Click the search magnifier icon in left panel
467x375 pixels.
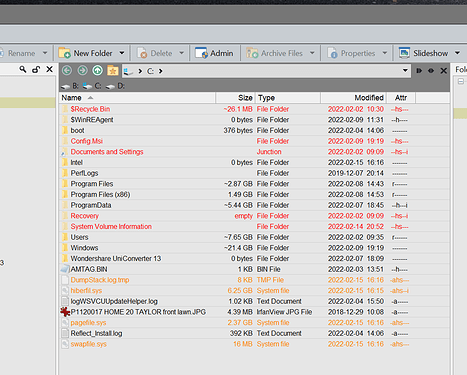(x=23, y=69)
